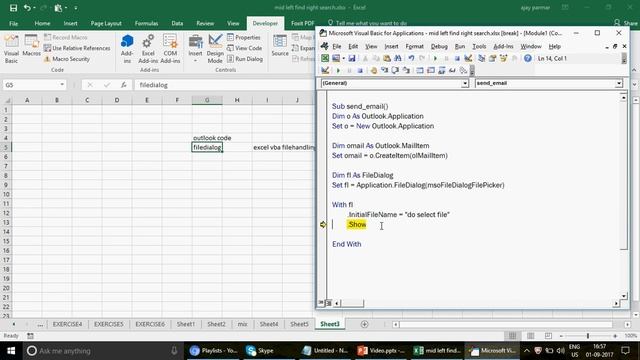Viewport: 640px width, 360px height.
Task: Click Step Out icon in Debug toolbar
Action: pos(406,71)
